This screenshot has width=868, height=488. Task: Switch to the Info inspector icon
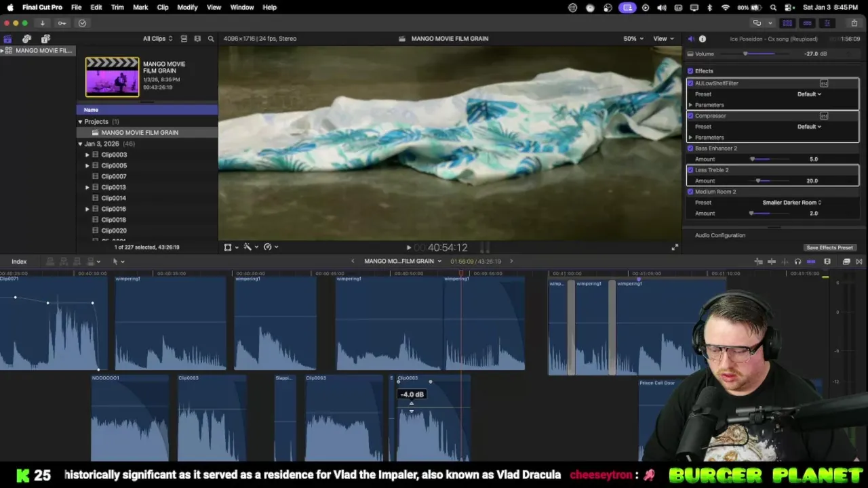point(703,39)
